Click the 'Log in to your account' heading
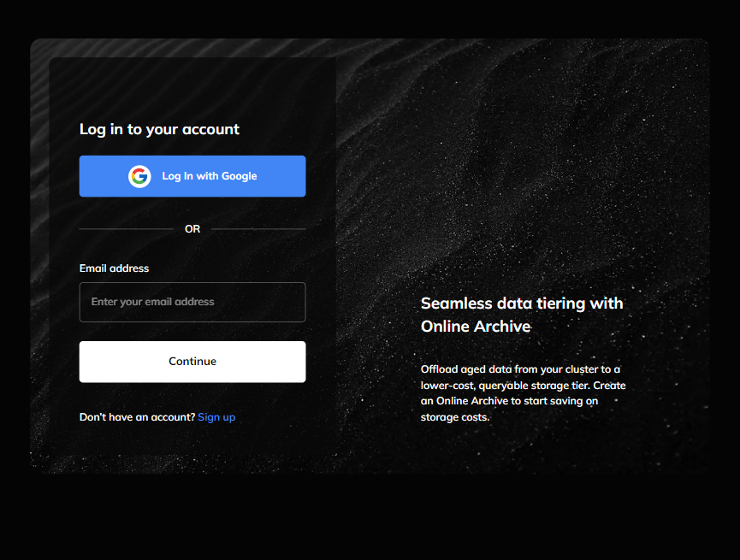 click(x=159, y=129)
